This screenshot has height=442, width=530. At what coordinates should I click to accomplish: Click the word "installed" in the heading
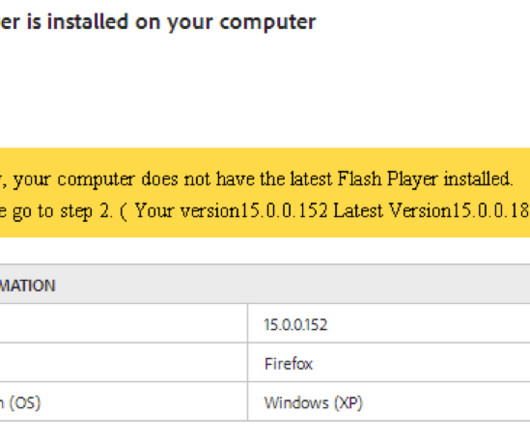[x=88, y=21]
